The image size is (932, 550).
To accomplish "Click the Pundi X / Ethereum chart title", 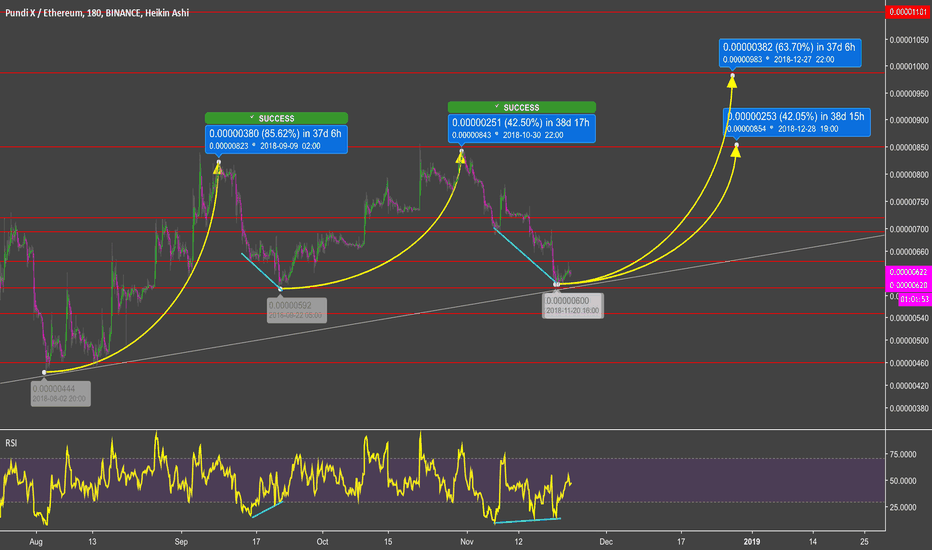I will click(x=97, y=12).
